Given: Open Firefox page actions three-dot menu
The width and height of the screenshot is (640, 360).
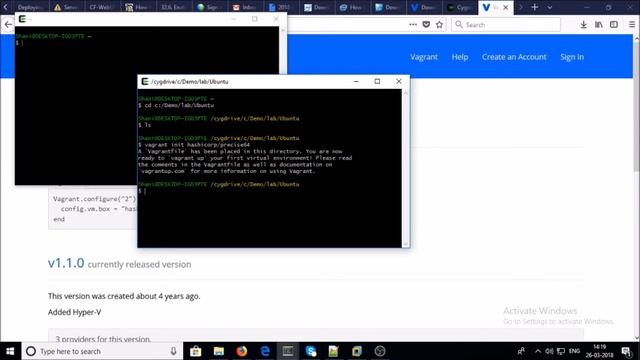Looking at the screenshot, I should tap(413, 24).
